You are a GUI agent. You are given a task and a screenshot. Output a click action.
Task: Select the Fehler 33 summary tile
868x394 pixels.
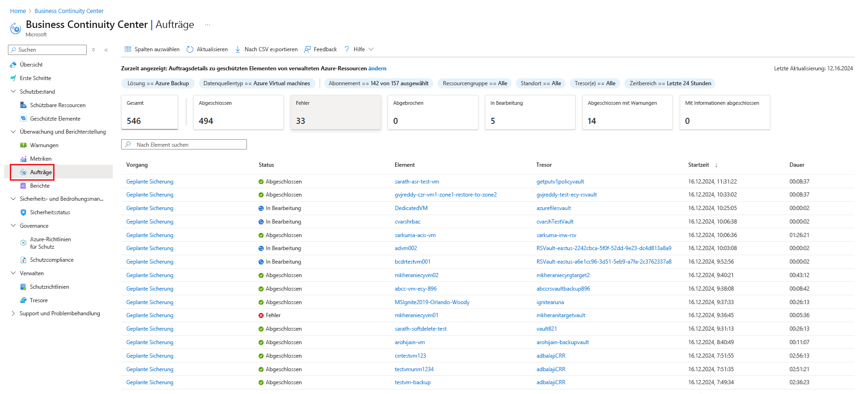335,112
